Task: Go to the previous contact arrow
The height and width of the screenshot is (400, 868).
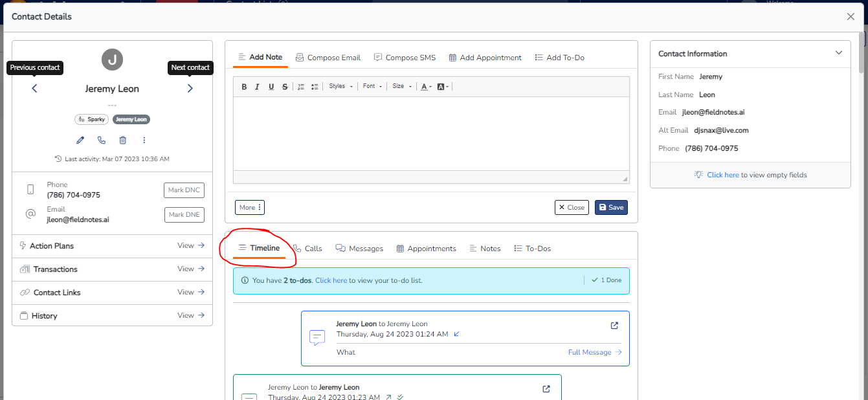Action: (35, 89)
